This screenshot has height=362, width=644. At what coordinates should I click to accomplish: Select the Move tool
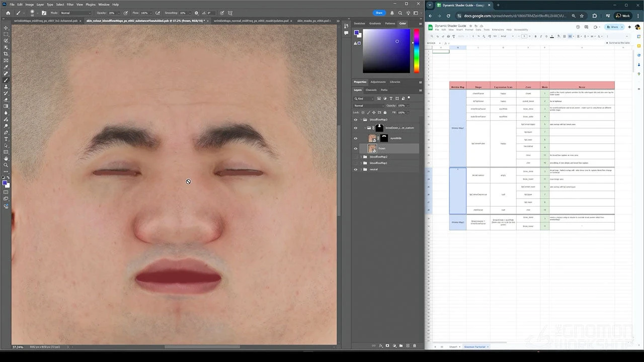6,28
